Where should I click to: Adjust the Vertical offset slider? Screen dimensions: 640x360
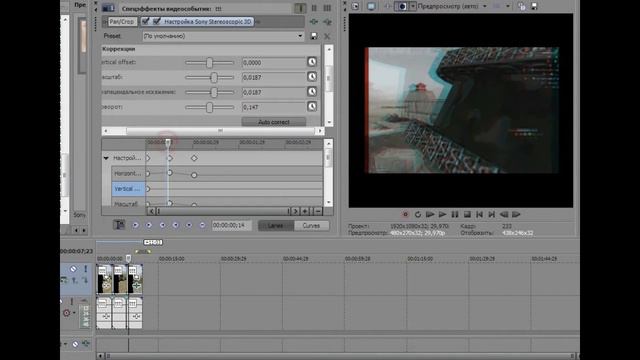[x=209, y=62]
